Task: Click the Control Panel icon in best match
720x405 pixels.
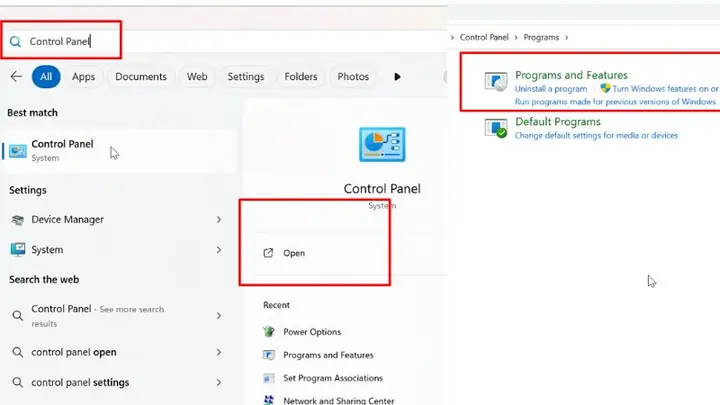Action: pos(18,151)
